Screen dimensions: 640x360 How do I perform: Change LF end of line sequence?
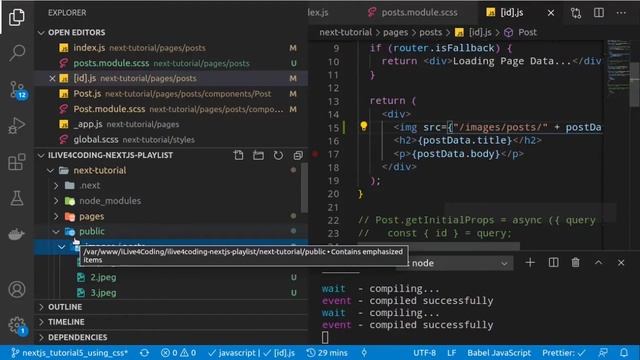click(451, 353)
